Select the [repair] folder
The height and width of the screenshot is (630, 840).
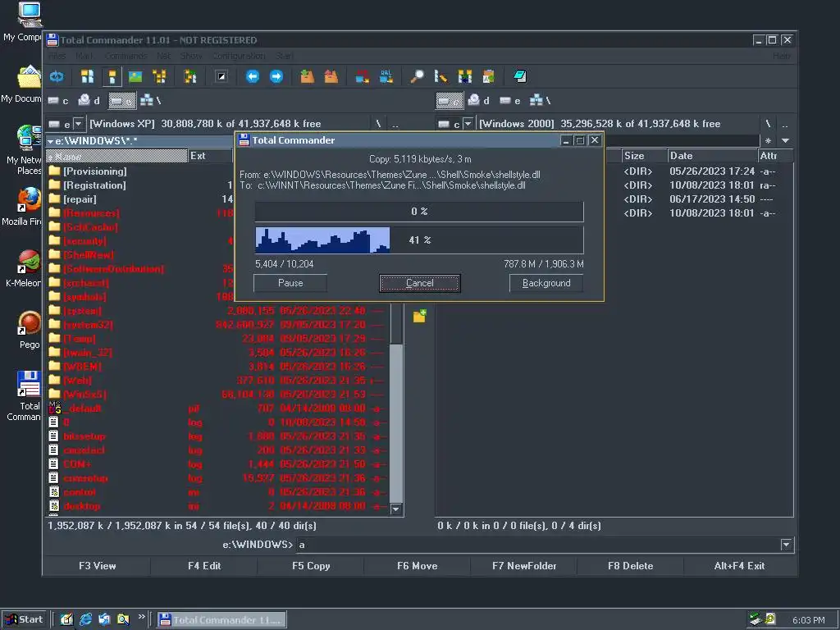coord(80,199)
